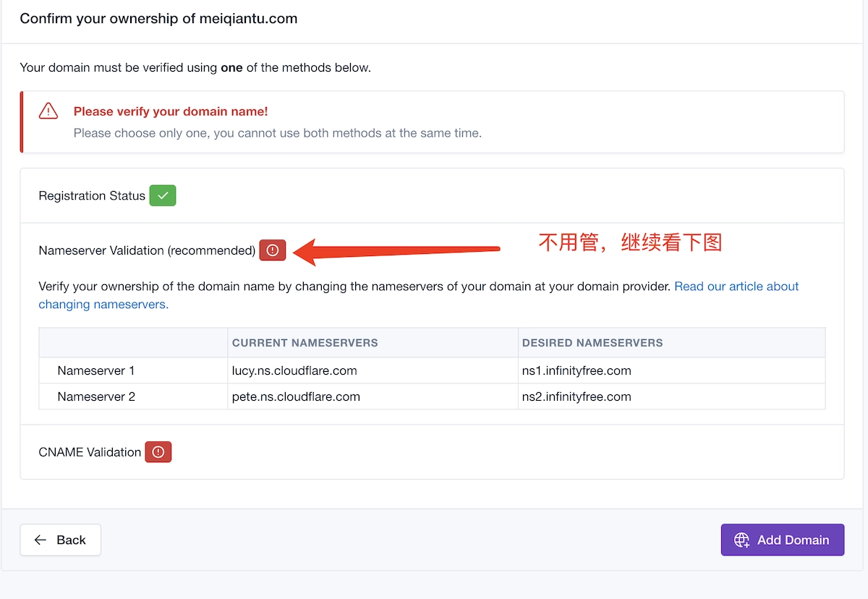Click the "Please verify your domain name!" alert title
This screenshot has width=868, height=599.
coord(171,111)
